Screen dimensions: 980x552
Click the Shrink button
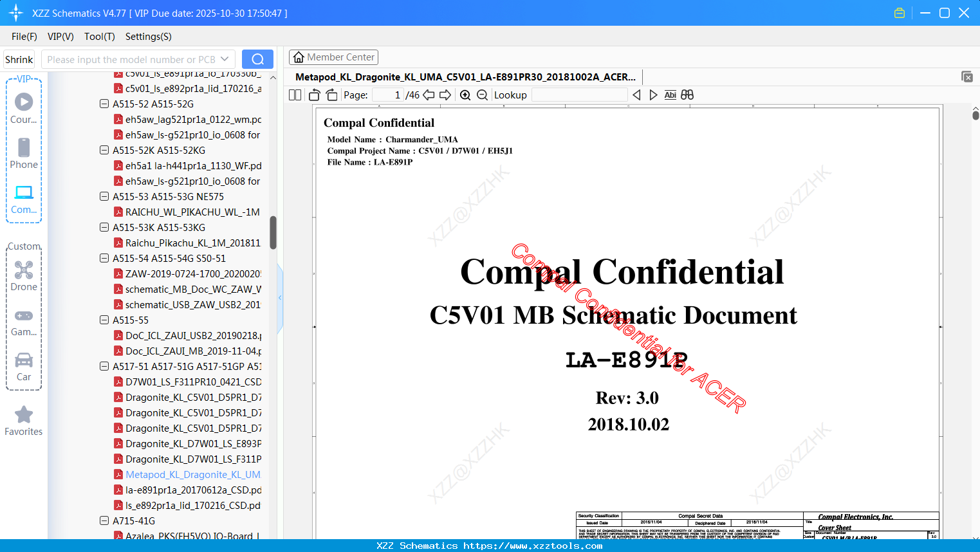click(19, 59)
